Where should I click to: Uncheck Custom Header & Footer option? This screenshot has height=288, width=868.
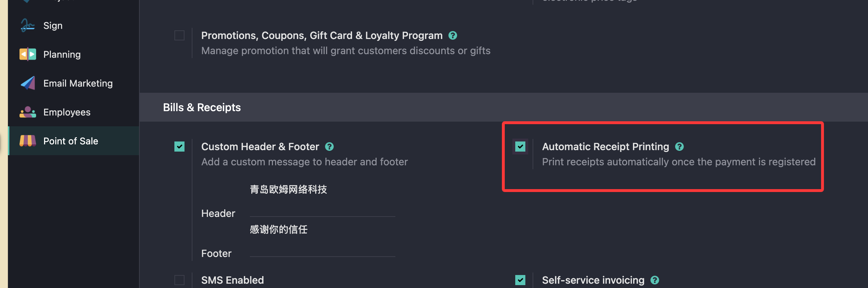point(179,147)
